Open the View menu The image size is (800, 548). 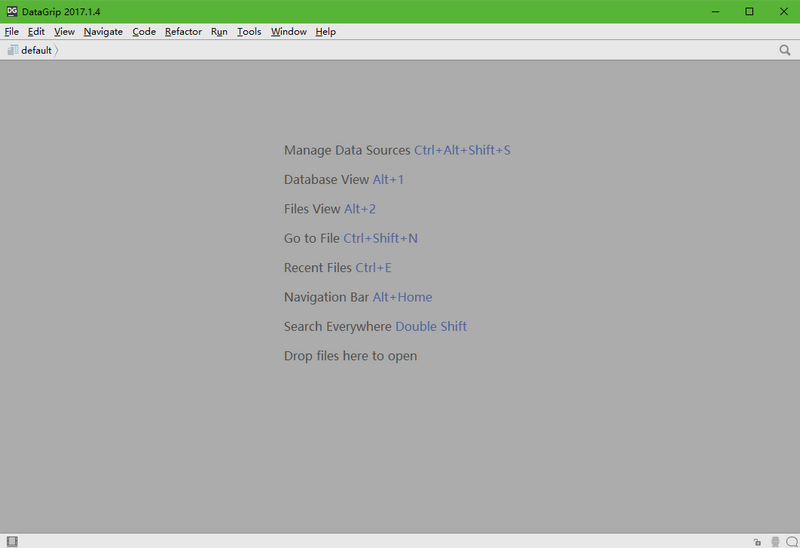(64, 32)
